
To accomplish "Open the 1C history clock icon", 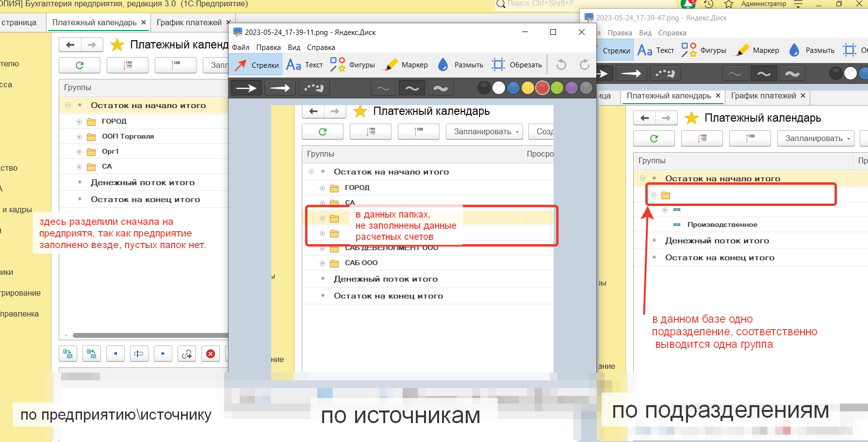I will pyautogui.click(x=709, y=4).
